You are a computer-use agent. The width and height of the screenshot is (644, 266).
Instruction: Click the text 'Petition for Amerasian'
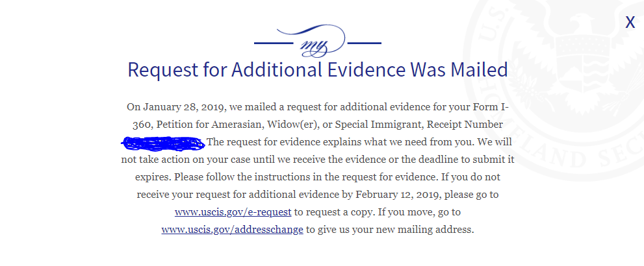[x=211, y=125]
